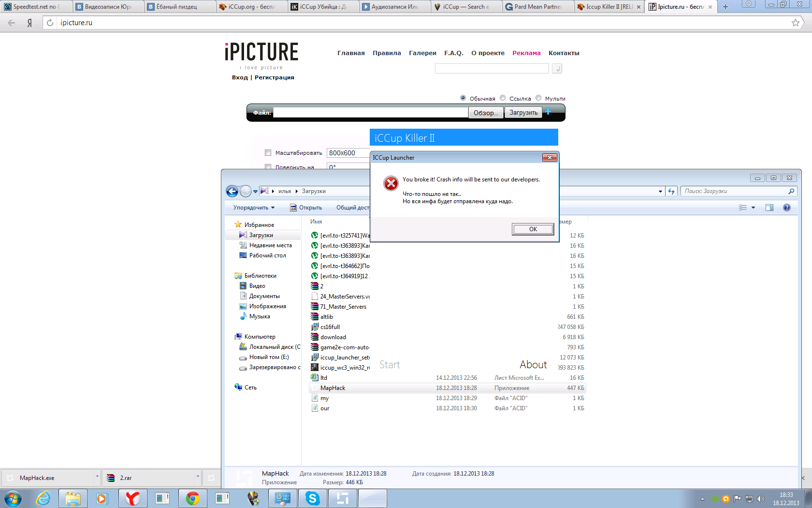Select the ltd Excel file icon
812x508 pixels.
click(315, 378)
